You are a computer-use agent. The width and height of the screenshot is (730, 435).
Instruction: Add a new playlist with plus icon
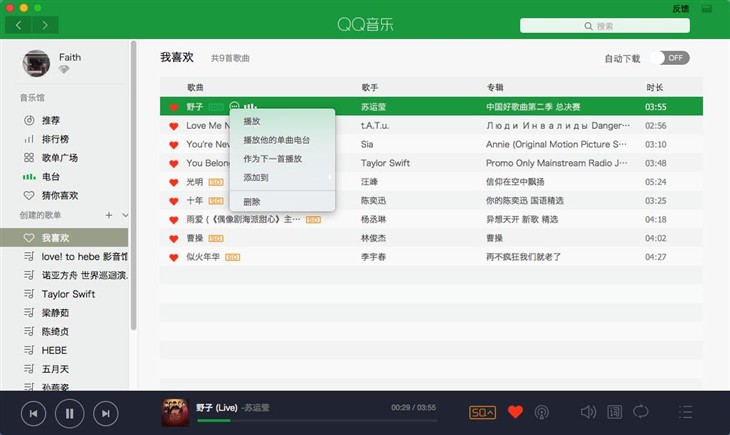(108, 215)
